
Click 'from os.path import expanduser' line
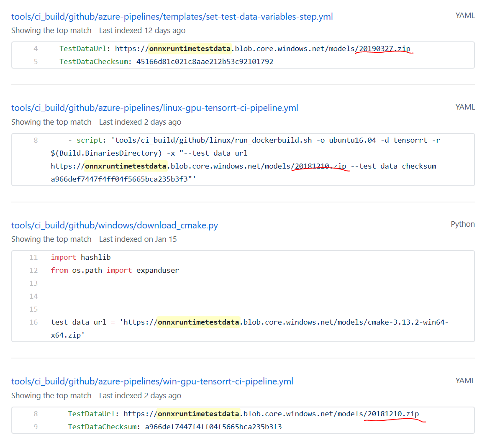pos(115,270)
